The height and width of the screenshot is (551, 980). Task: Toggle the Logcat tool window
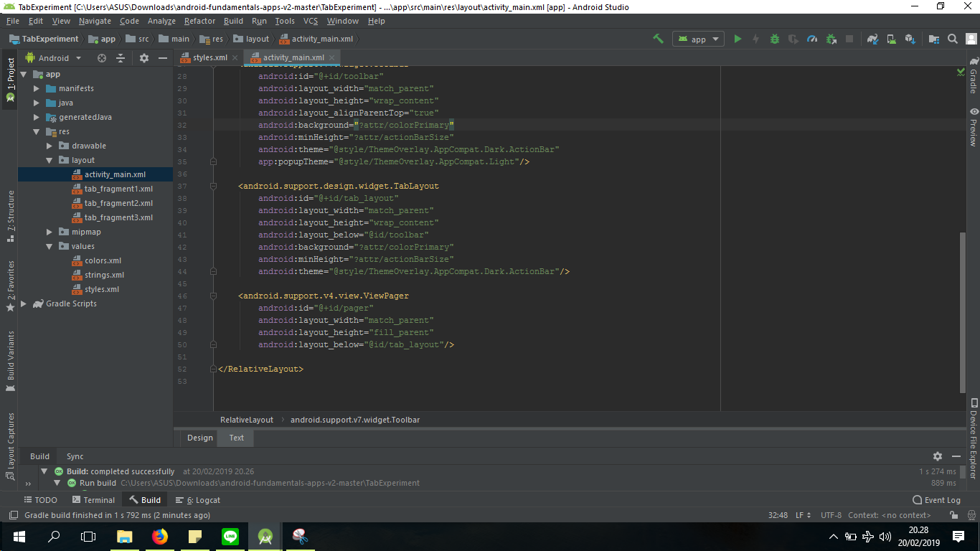[203, 499]
